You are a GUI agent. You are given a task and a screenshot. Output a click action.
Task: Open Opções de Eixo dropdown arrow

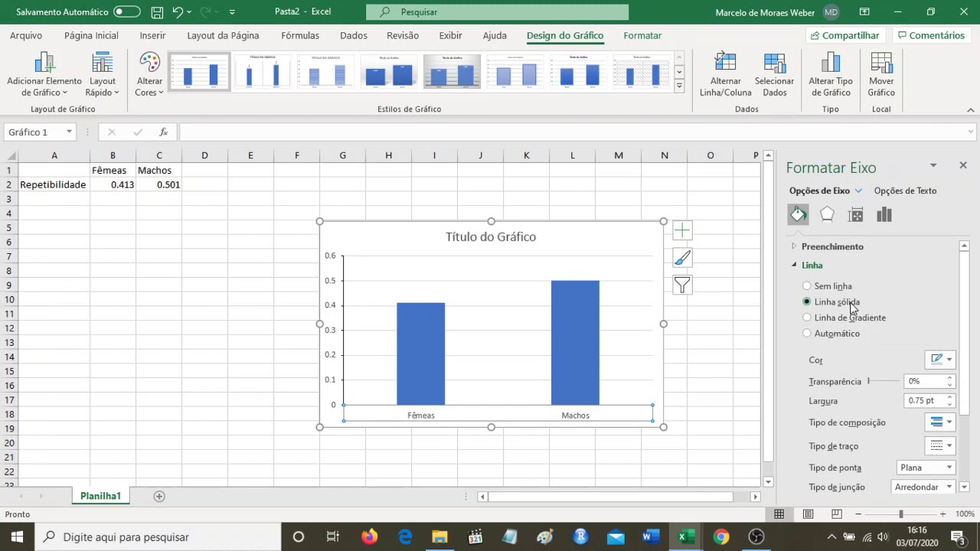(858, 191)
